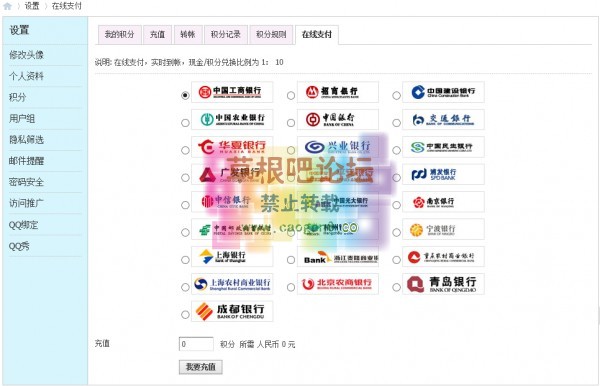Screen dimensions: 600x386
Task: Select the radio button for 交通银行
Action: tap(396, 123)
